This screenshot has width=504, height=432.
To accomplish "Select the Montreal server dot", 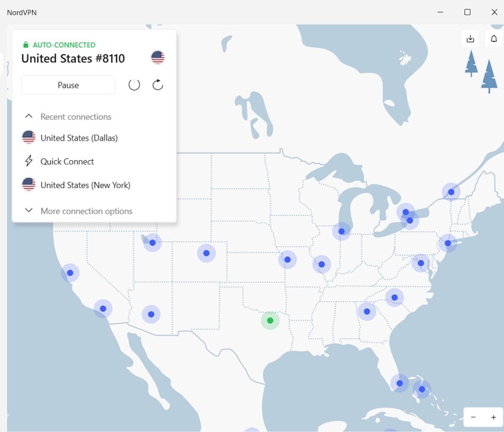I will tap(451, 192).
